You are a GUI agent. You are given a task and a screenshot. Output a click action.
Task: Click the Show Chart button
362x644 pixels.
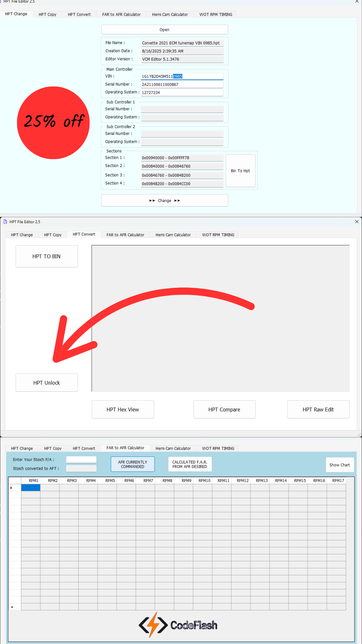(340, 465)
